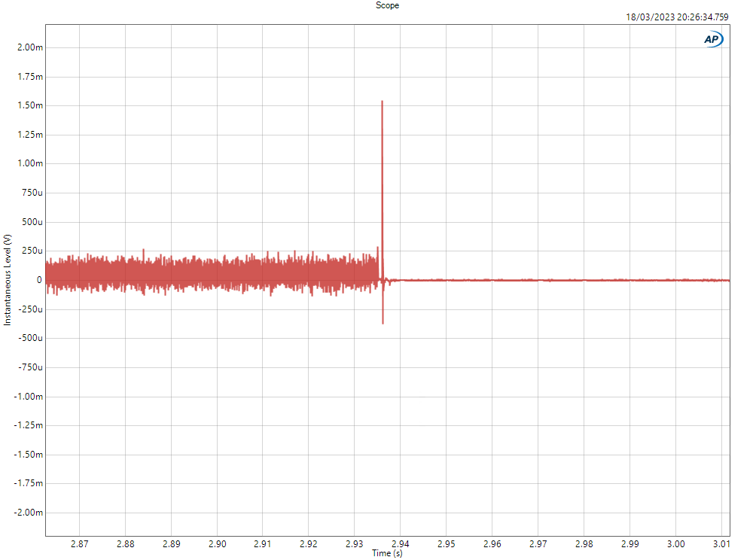Viewport: 753px width, 560px height.
Task: Click the 2.97 time axis tick
Action: [x=538, y=543]
